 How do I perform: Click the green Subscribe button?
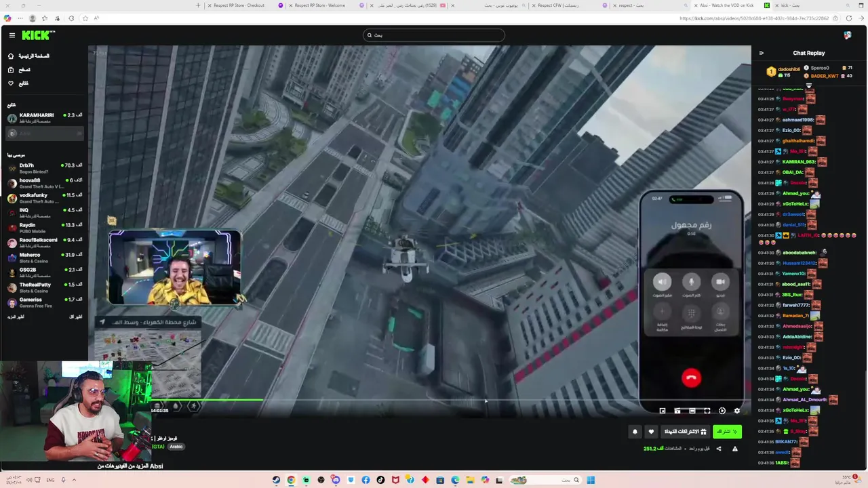point(727,432)
